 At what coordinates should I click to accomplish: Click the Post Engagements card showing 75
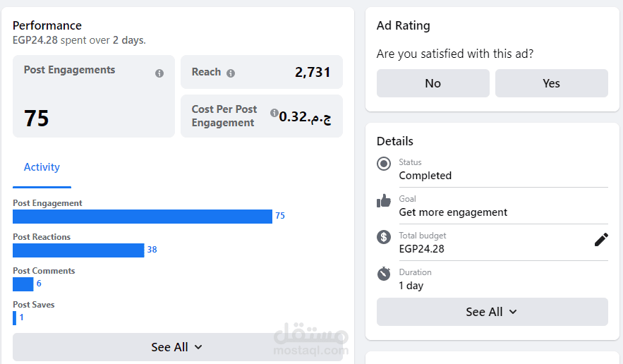pos(93,97)
